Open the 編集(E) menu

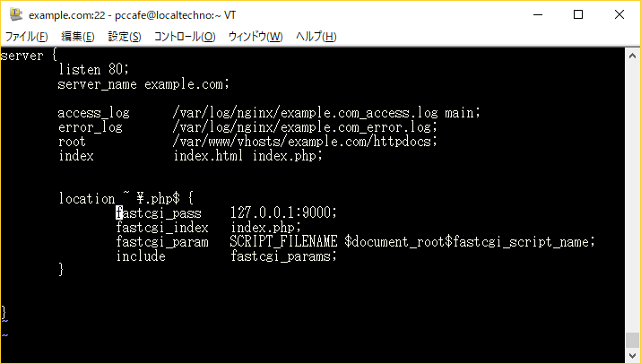[78, 37]
